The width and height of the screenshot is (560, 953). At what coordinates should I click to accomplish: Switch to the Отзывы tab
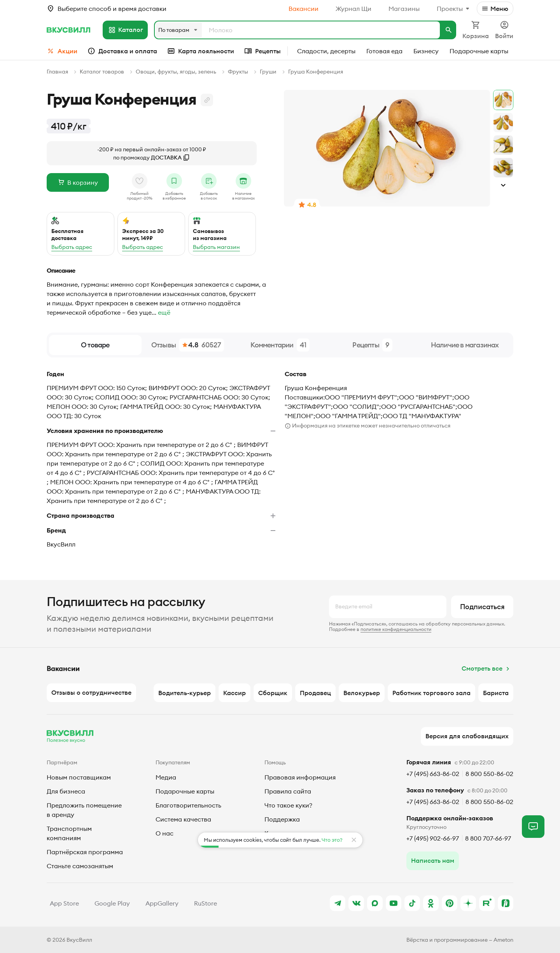[187, 345]
